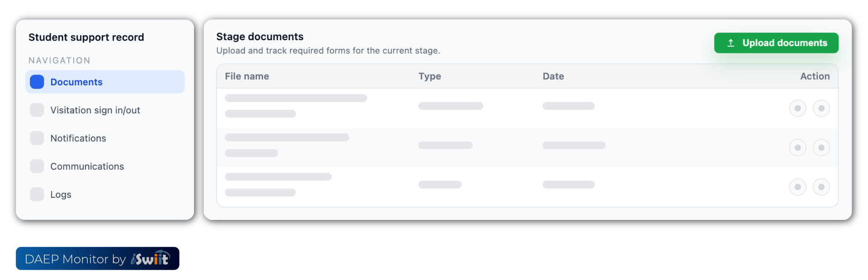Click the loading placeholder bar in the first row
Screen dimensions: 868x280
click(x=296, y=98)
